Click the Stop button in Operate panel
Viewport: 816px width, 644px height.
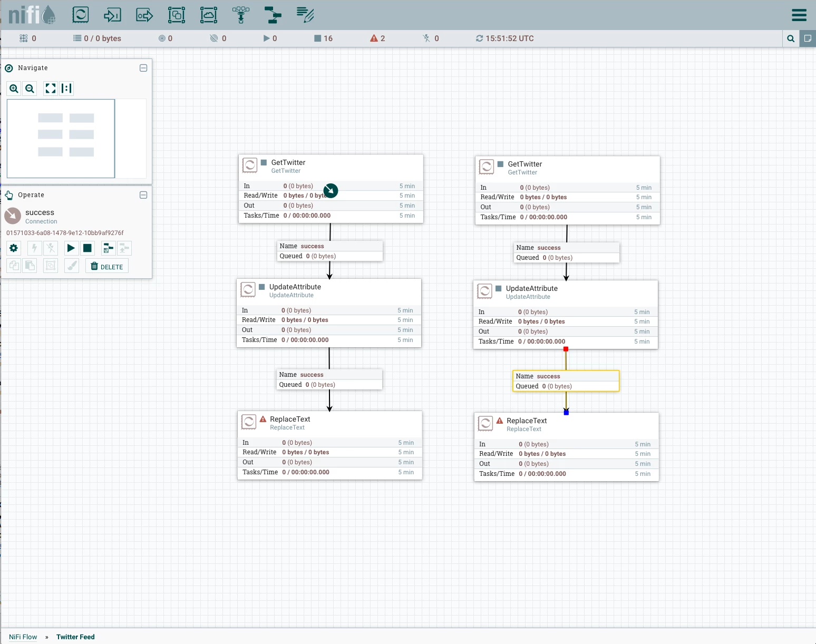(88, 248)
